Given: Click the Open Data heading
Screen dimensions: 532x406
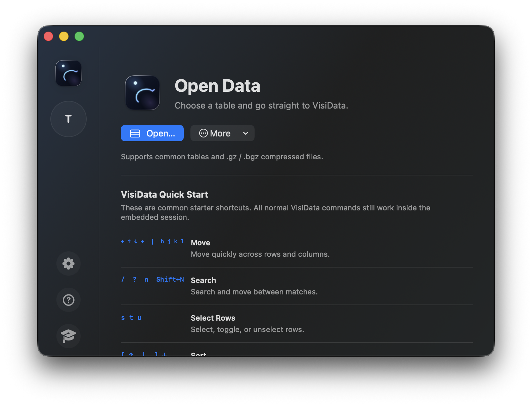Looking at the screenshot, I should 218,86.
